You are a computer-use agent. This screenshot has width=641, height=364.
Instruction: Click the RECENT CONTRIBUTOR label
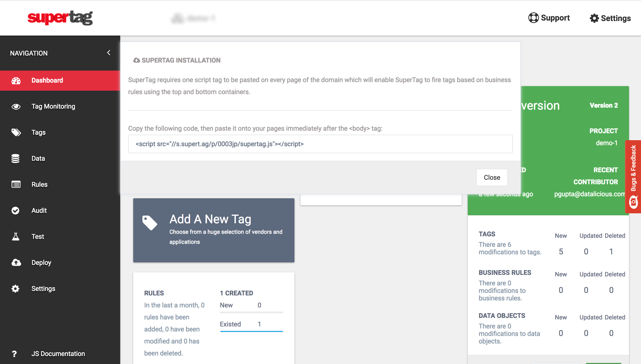click(596, 176)
